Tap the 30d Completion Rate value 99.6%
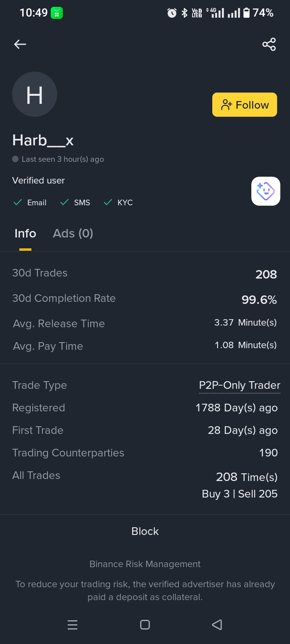 [x=259, y=299]
